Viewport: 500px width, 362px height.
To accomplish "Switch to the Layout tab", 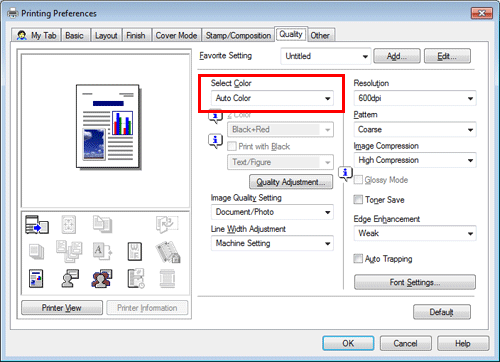I will (106, 35).
